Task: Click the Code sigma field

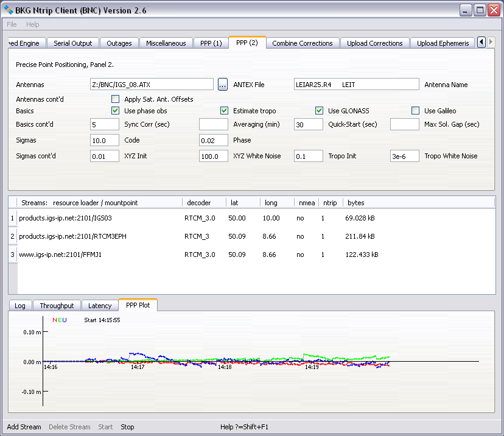Action: pos(105,140)
